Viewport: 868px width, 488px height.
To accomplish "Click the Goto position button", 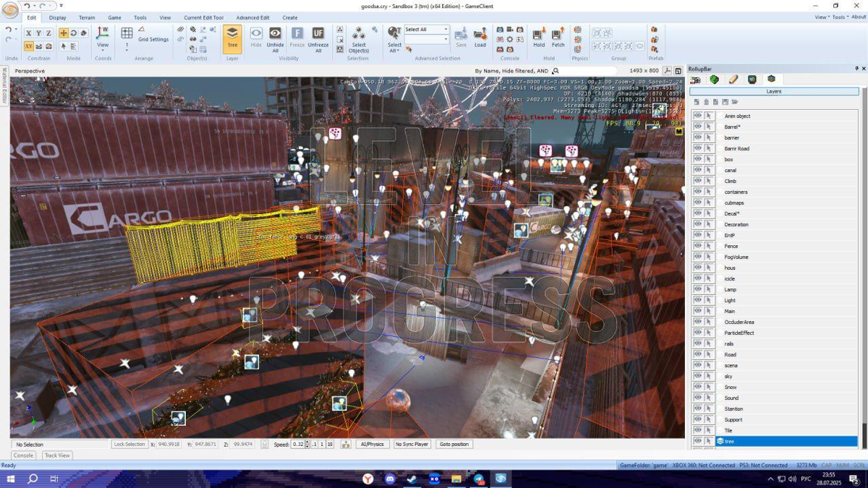I will tap(454, 444).
